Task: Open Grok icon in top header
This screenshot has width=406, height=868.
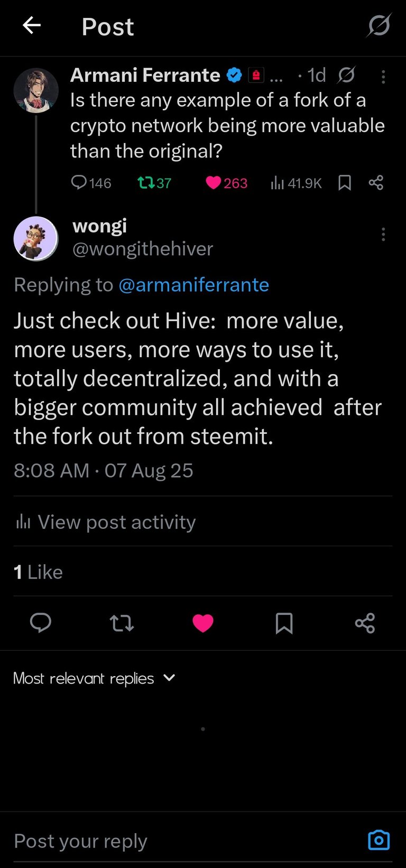Action: click(x=379, y=25)
